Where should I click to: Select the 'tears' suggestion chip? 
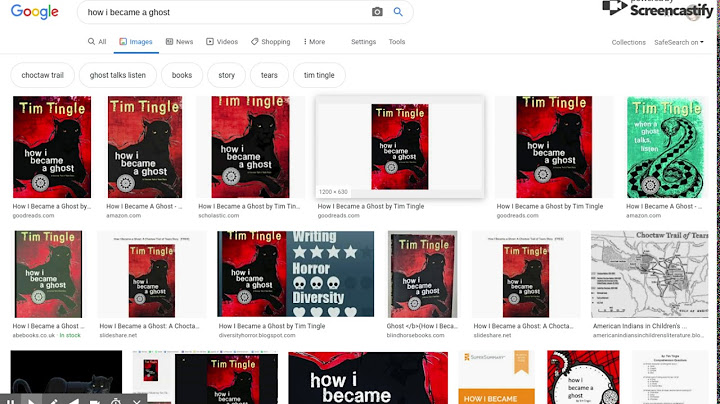[269, 75]
